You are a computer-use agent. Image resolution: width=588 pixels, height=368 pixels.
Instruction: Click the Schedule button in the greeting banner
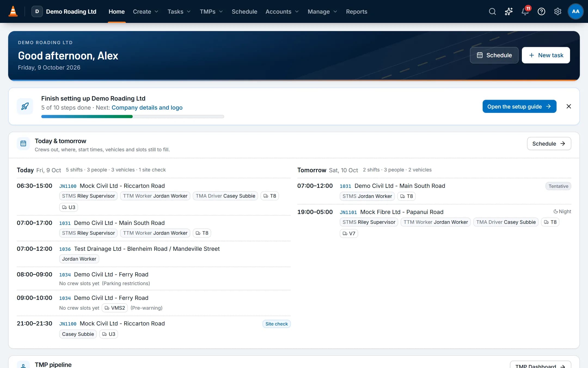click(x=494, y=55)
